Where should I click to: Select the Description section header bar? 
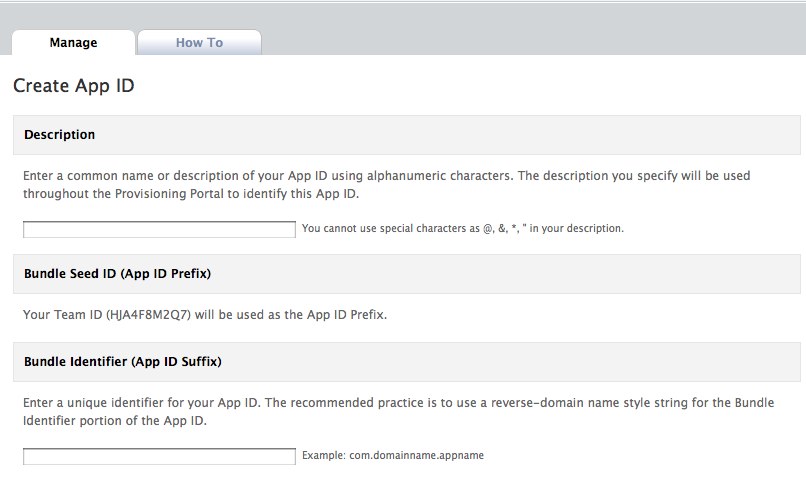click(x=407, y=135)
